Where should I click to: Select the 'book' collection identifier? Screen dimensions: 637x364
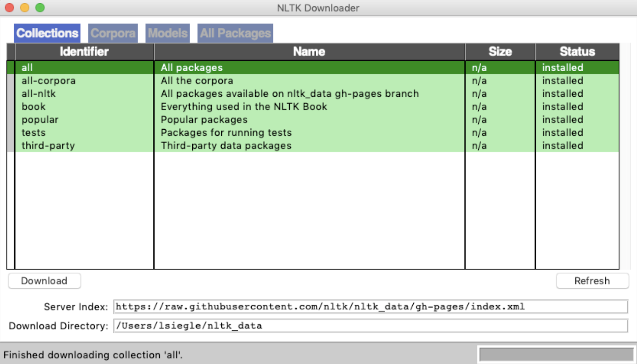click(33, 107)
